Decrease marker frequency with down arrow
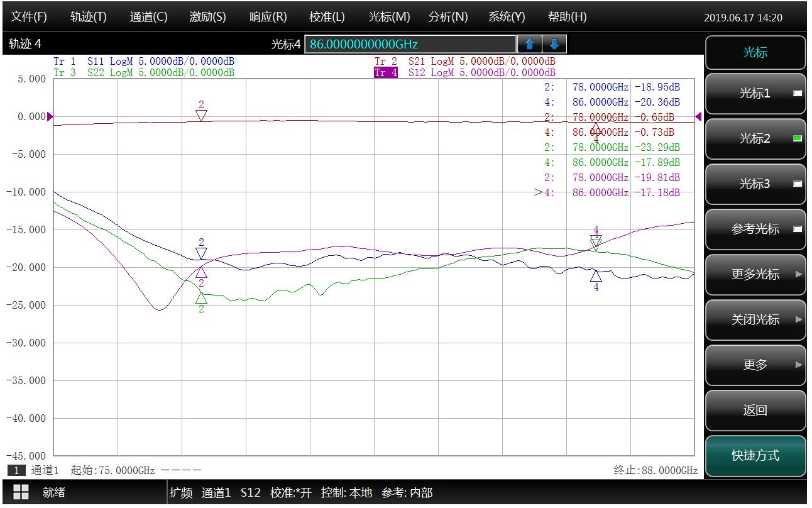This screenshot has width=812, height=508. [x=554, y=45]
